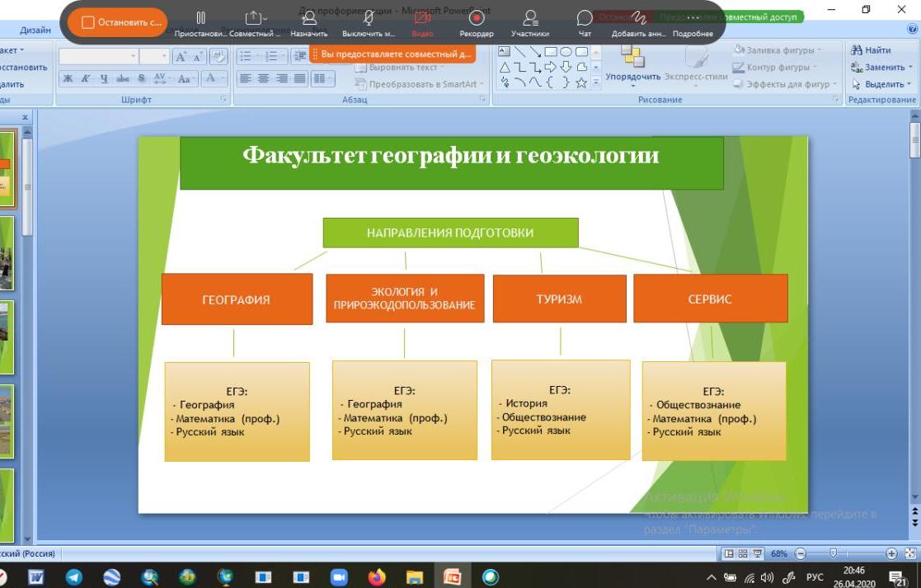Switch to Normal view in status bar
Viewport: 921px width, 588px height.
(730, 553)
